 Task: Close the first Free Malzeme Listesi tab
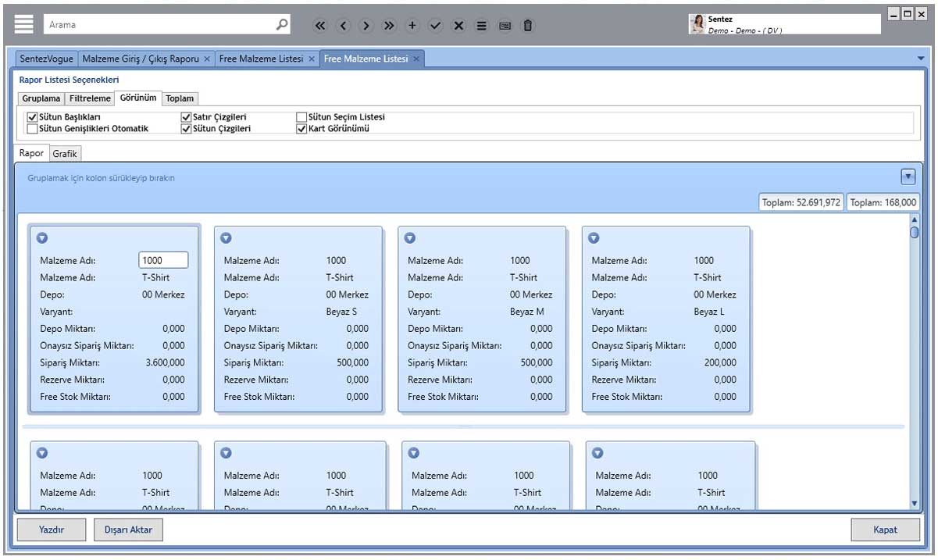pos(311,59)
